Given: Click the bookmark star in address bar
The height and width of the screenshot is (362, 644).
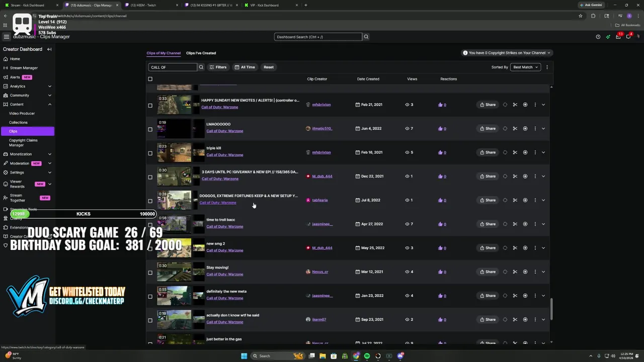Looking at the screenshot, I should (x=581, y=16).
